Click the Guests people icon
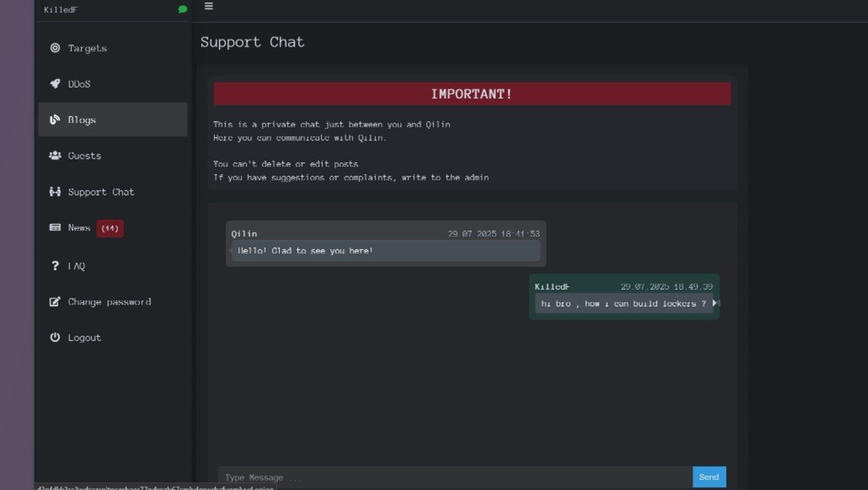The height and width of the screenshot is (490, 868). tap(55, 155)
